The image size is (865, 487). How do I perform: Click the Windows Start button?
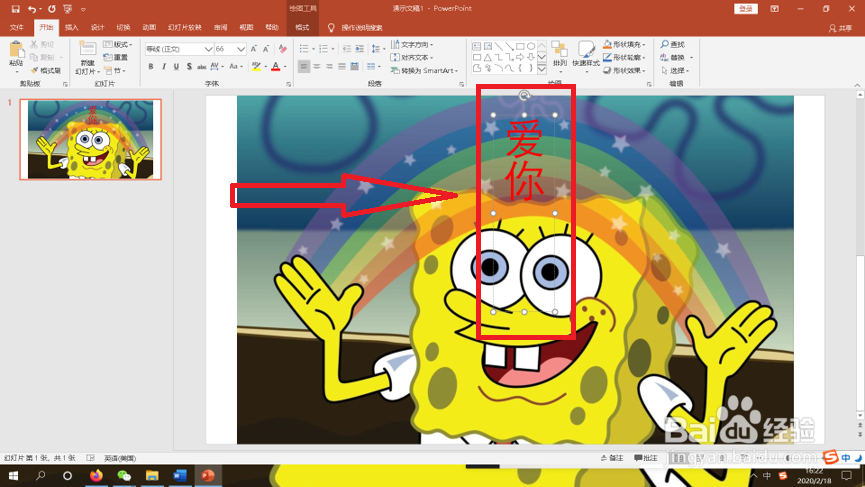pyautogui.click(x=13, y=475)
